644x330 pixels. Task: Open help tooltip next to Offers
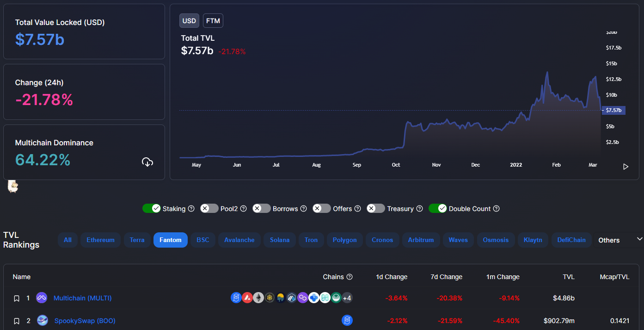[357, 209]
